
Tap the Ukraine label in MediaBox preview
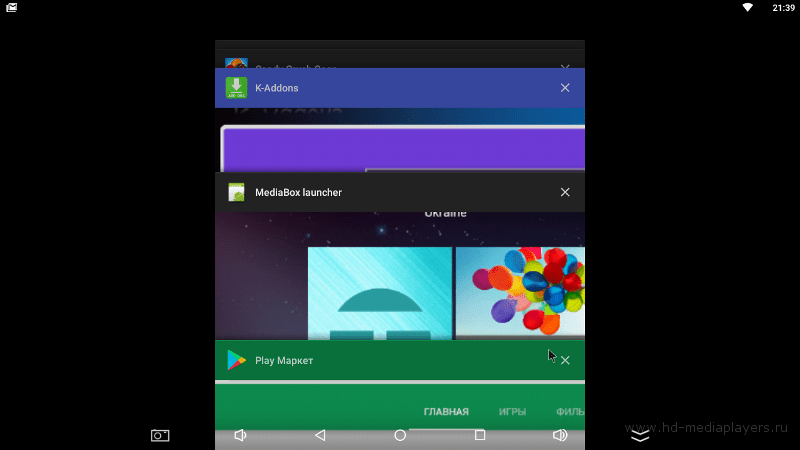pyautogui.click(x=445, y=214)
